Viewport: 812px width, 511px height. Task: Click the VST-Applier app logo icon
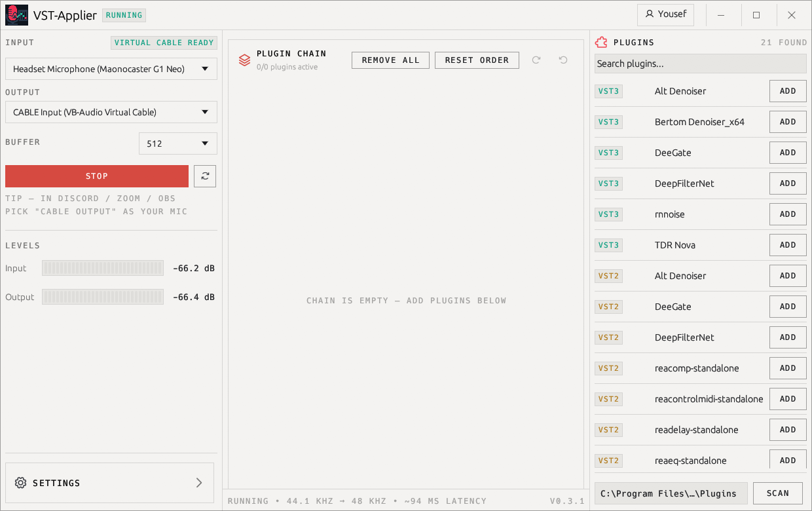16,15
